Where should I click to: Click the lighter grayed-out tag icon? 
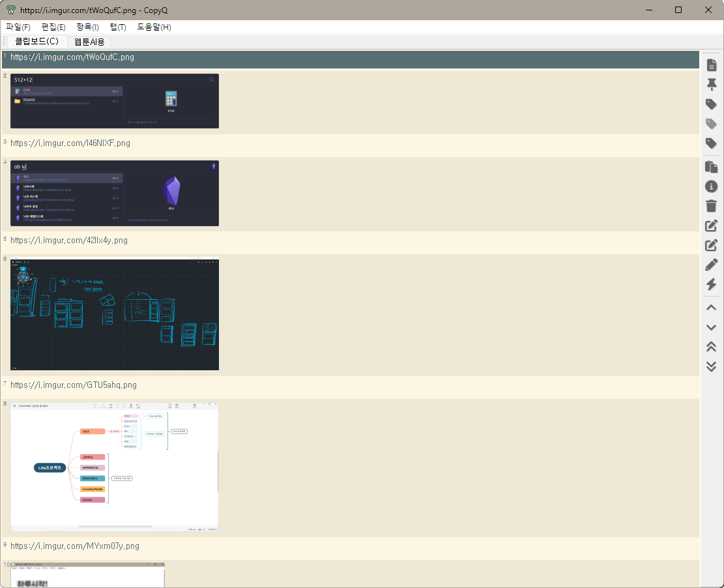(x=712, y=123)
